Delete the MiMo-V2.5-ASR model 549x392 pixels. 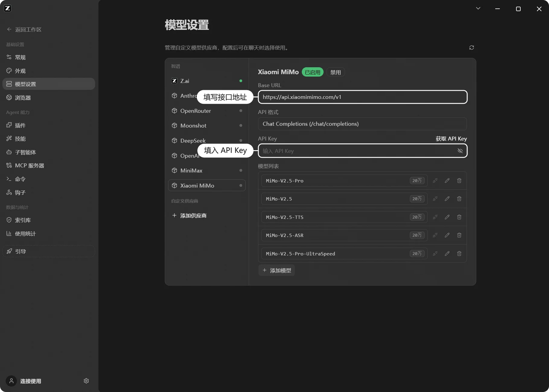[x=459, y=235]
